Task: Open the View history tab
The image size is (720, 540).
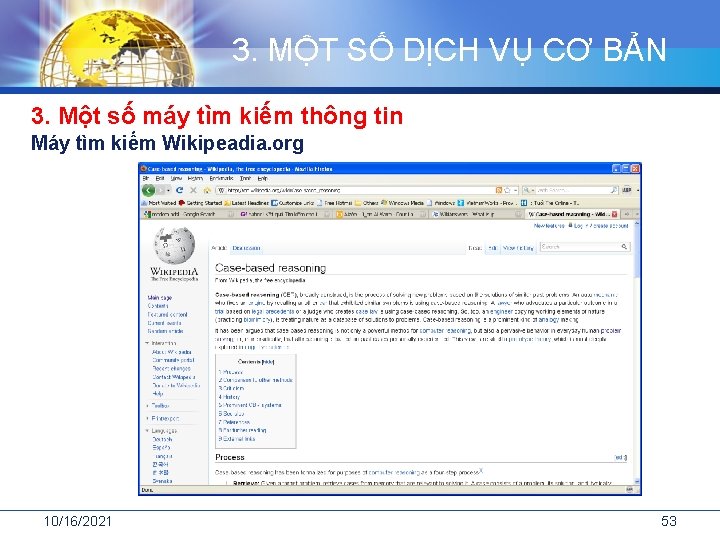Action: tap(518, 248)
